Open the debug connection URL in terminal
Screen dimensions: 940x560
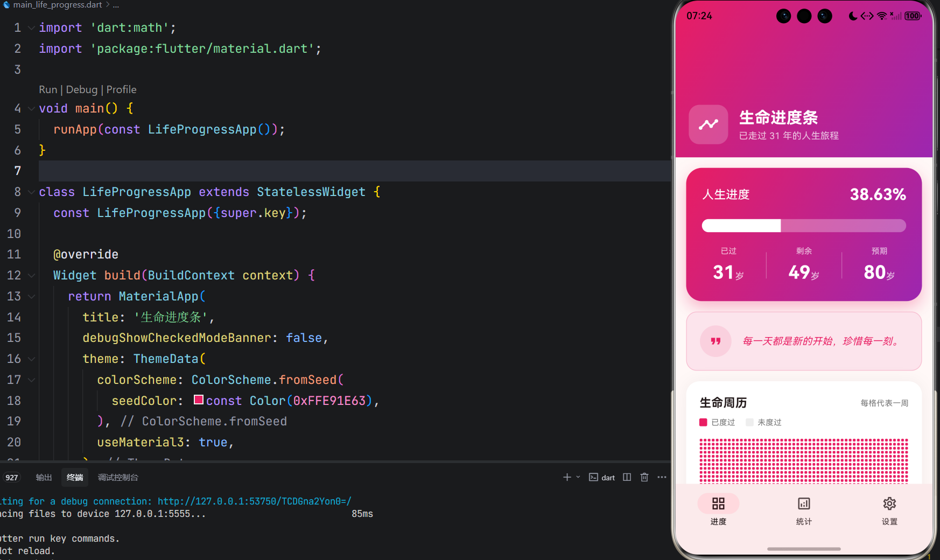pos(254,501)
